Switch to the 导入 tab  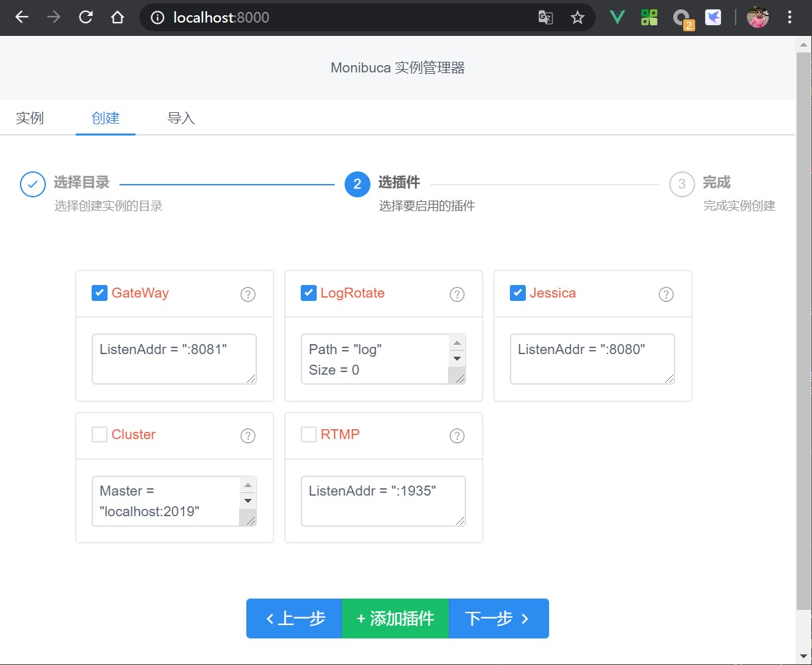click(181, 118)
